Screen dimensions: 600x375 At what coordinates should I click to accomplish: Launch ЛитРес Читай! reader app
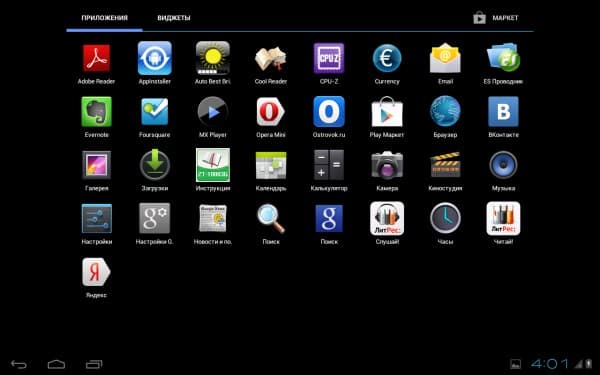[504, 218]
